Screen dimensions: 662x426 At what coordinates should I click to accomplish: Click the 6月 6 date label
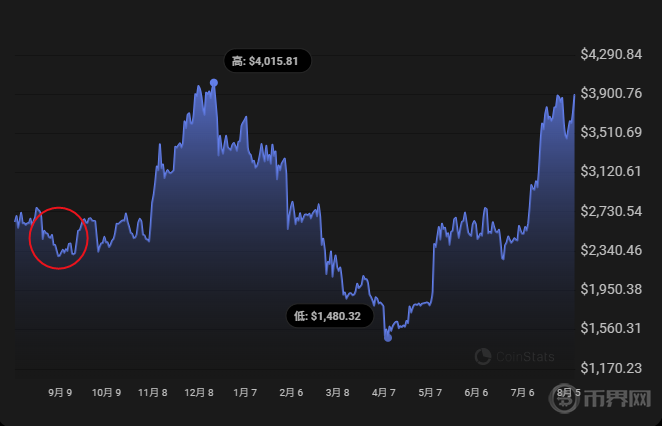point(476,394)
